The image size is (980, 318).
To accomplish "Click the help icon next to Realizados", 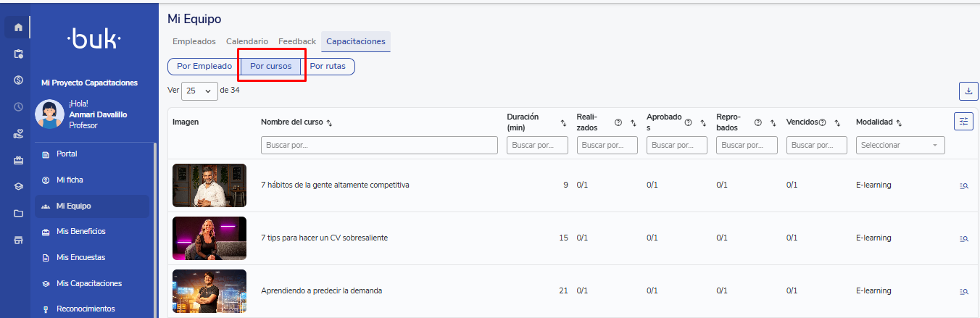I will pyautogui.click(x=618, y=122).
